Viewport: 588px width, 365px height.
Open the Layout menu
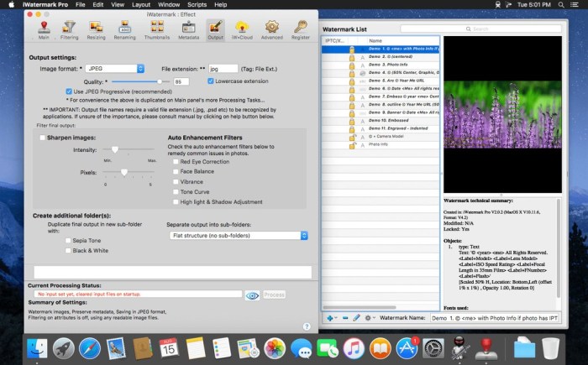(140, 4)
